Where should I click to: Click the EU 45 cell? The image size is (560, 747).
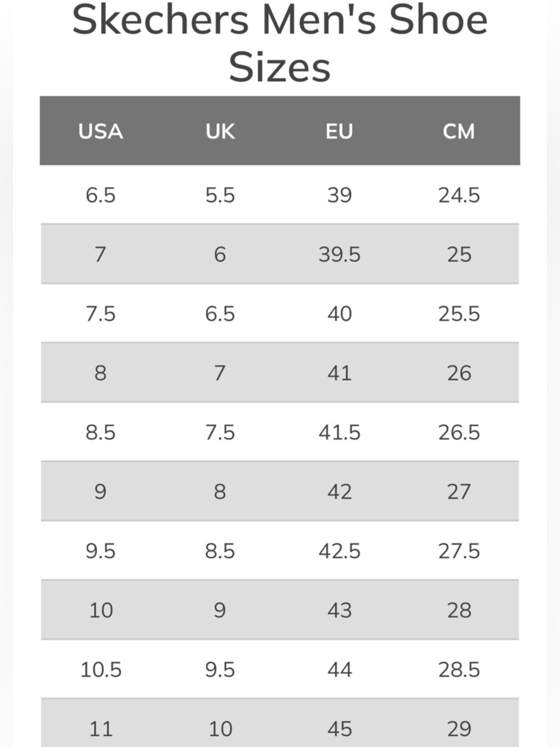(339, 729)
